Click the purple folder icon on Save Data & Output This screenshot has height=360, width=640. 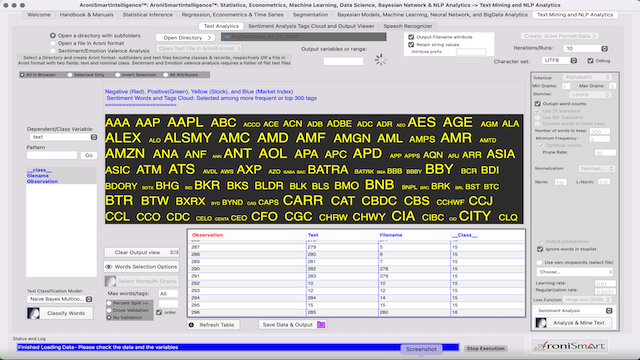(321, 325)
